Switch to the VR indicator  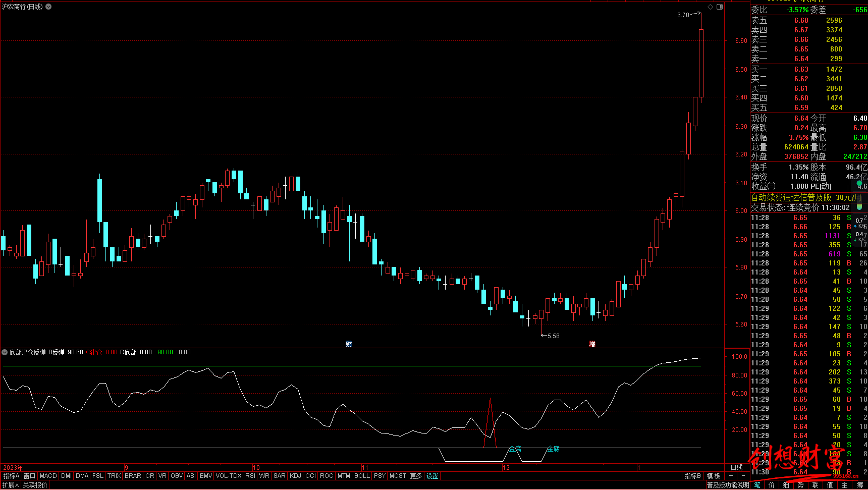tap(162, 476)
